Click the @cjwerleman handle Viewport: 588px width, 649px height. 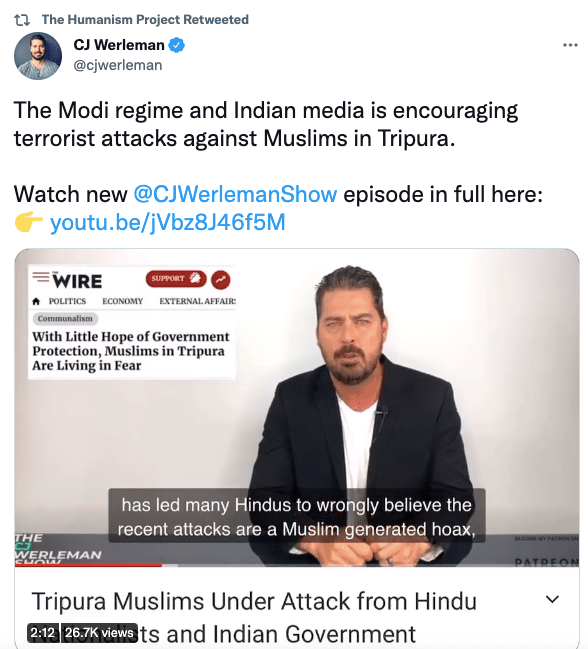pyautogui.click(x=118, y=65)
